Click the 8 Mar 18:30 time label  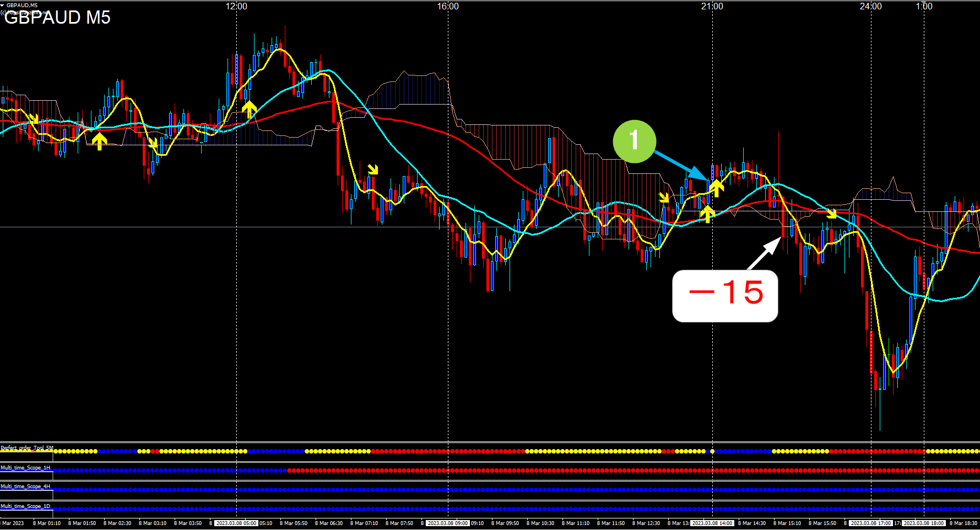(x=963, y=523)
